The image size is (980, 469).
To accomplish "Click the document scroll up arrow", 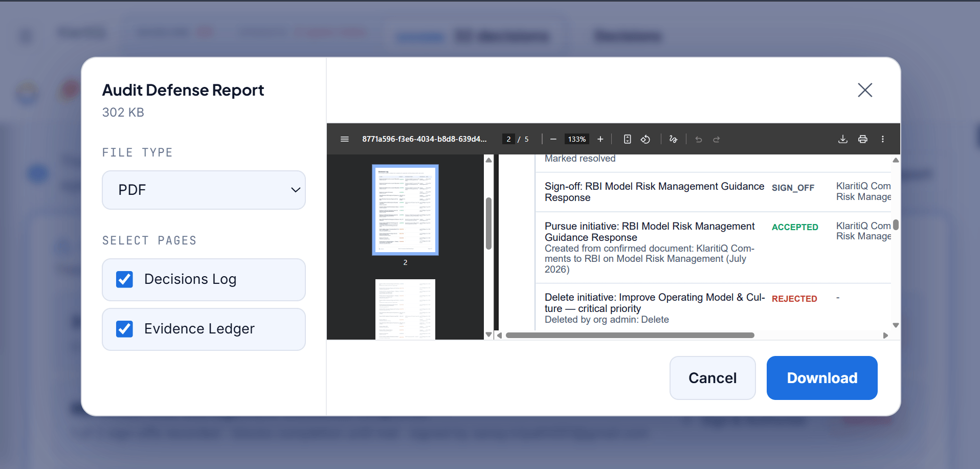I will (x=896, y=160).
